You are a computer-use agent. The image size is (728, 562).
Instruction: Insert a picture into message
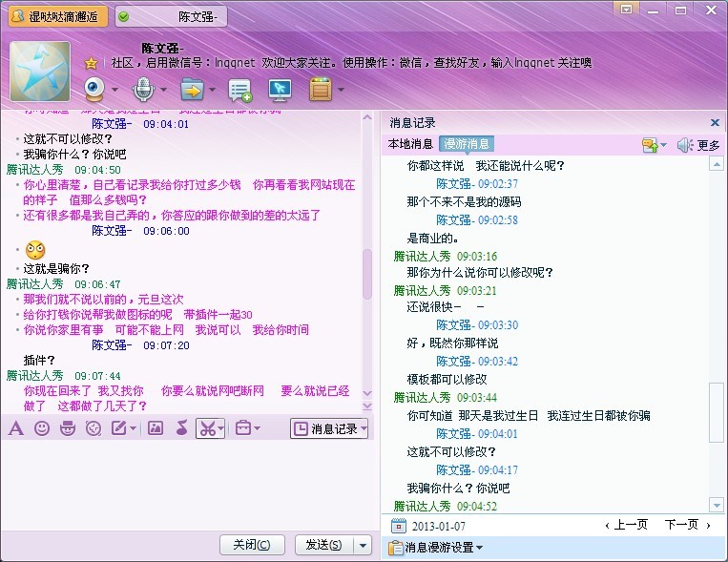point(156,428)
